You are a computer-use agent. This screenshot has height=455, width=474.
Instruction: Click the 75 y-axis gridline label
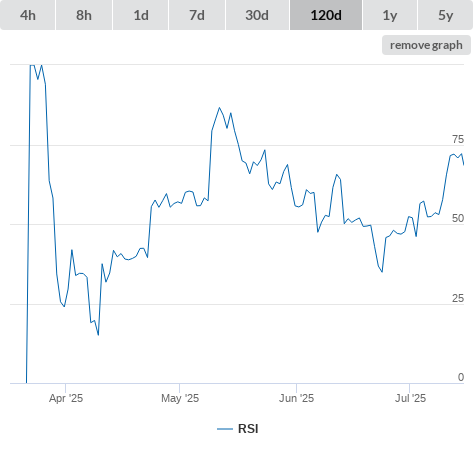(458, 139)
